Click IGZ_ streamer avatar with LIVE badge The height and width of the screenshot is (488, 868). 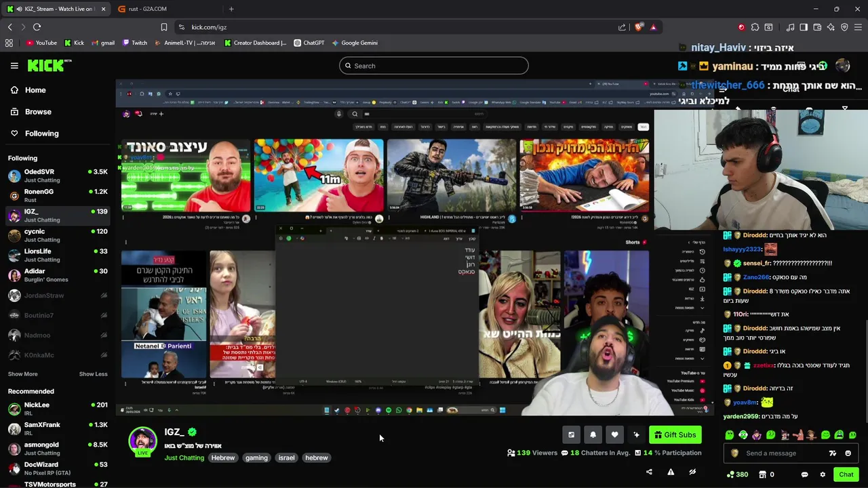(142, 441)
